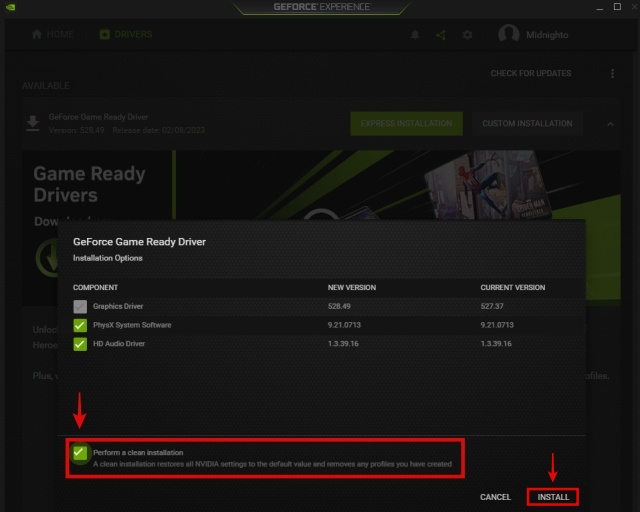This screenshot has height=512, width=640.
Task: Click EXPRESS INSTALLATION button
Action: click(x=407, y=123)
